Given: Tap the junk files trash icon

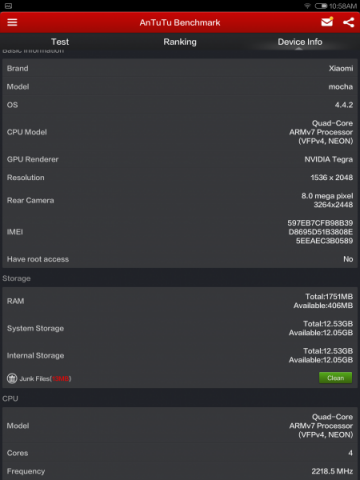Looking at the screenshot, I should [12, 378].
